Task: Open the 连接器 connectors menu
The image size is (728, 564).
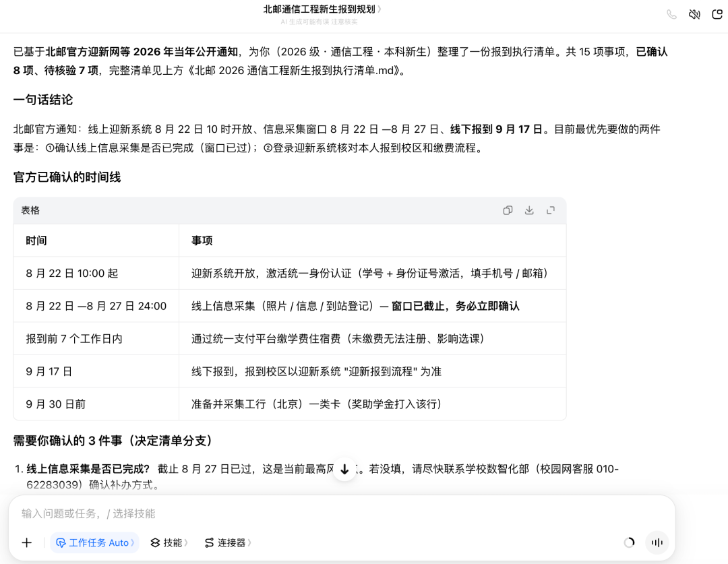Action: point(228,542)
